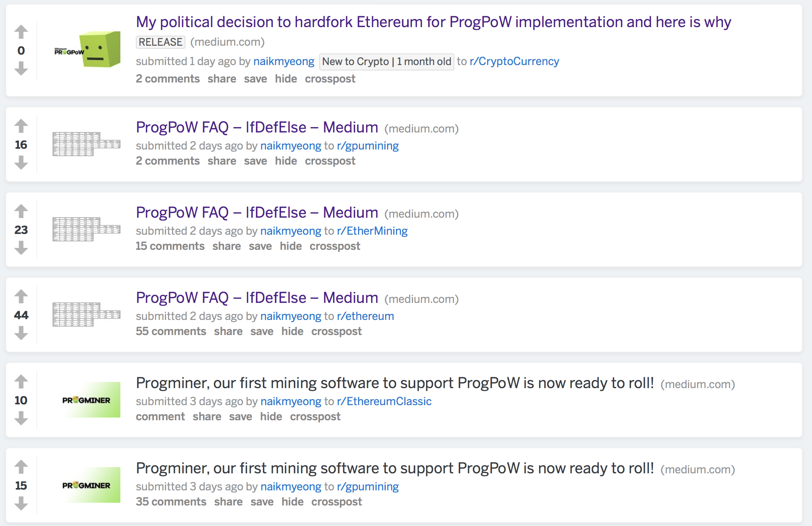Hide the ProgPoW FAQ post in r/gpumining
812x526 pixels.
286,161
